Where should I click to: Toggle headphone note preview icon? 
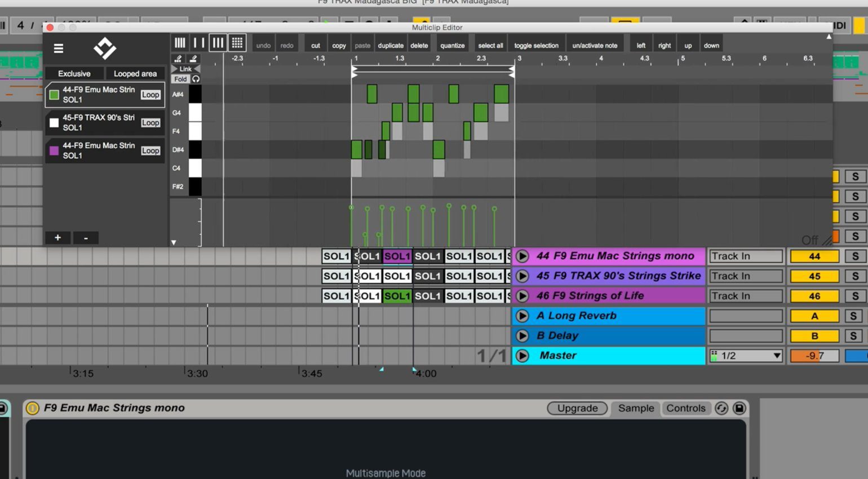point(196,79)
